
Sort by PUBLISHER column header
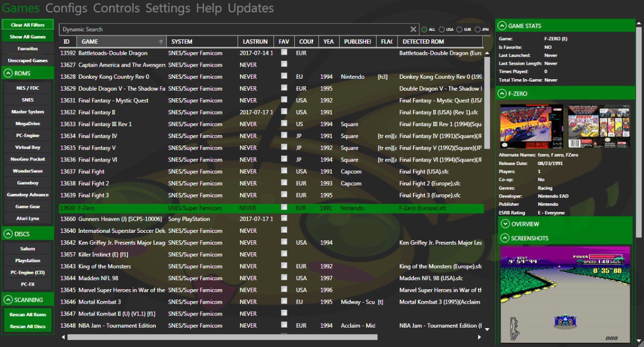[x=357, y=42]
